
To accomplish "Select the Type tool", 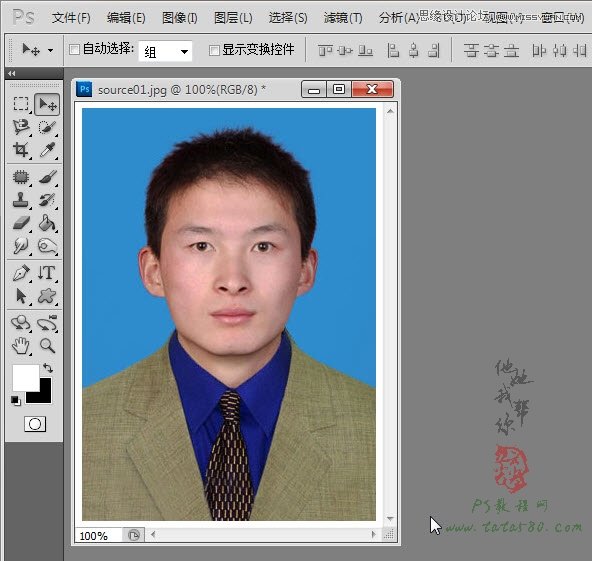I will click(x=47, y=273).
